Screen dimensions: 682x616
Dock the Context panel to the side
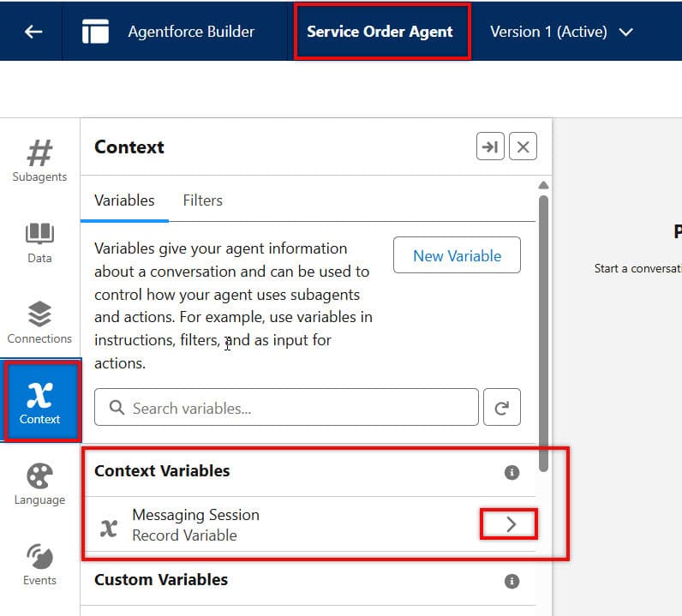point(490,147)
